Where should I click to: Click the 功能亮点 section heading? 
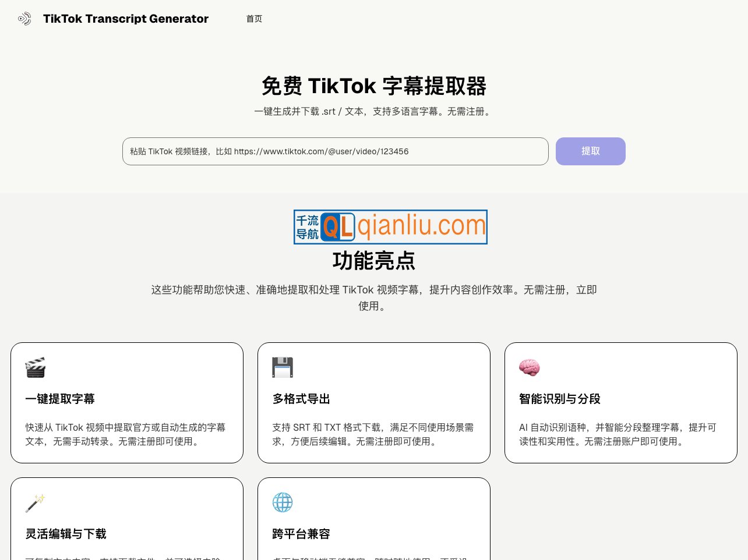coord(374,261)
